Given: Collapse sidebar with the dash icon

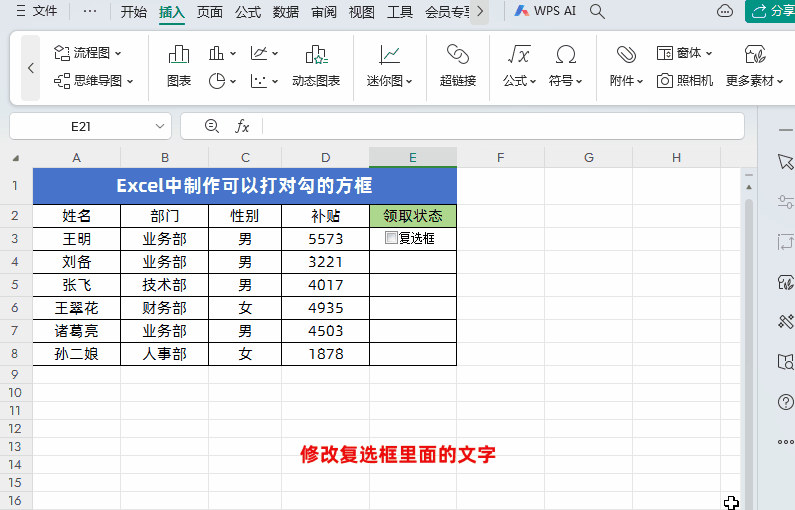Looking at the screenshot, I should pyautogui.click(x=785, y=130).
